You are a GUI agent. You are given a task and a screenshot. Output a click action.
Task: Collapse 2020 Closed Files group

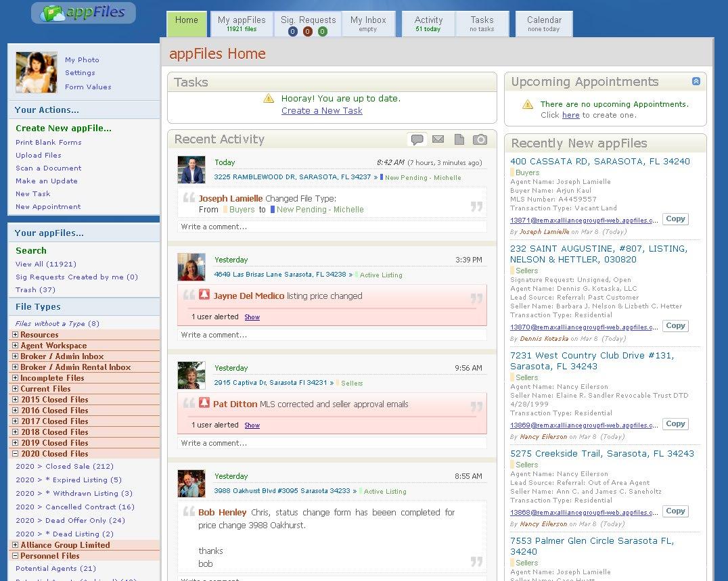(15, 453)
